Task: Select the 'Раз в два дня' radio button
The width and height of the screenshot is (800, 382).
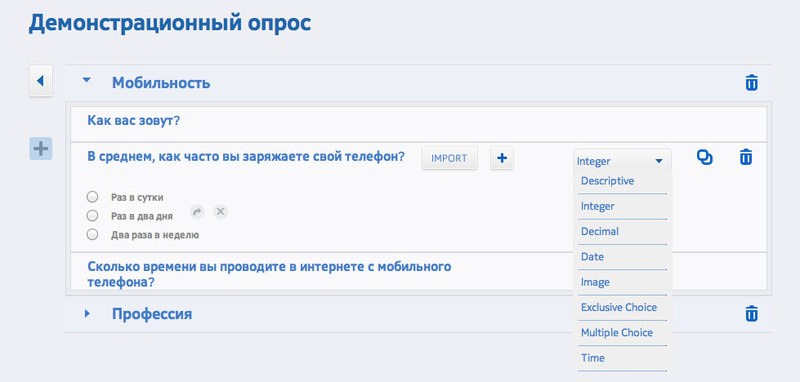Action: [92, 216]
